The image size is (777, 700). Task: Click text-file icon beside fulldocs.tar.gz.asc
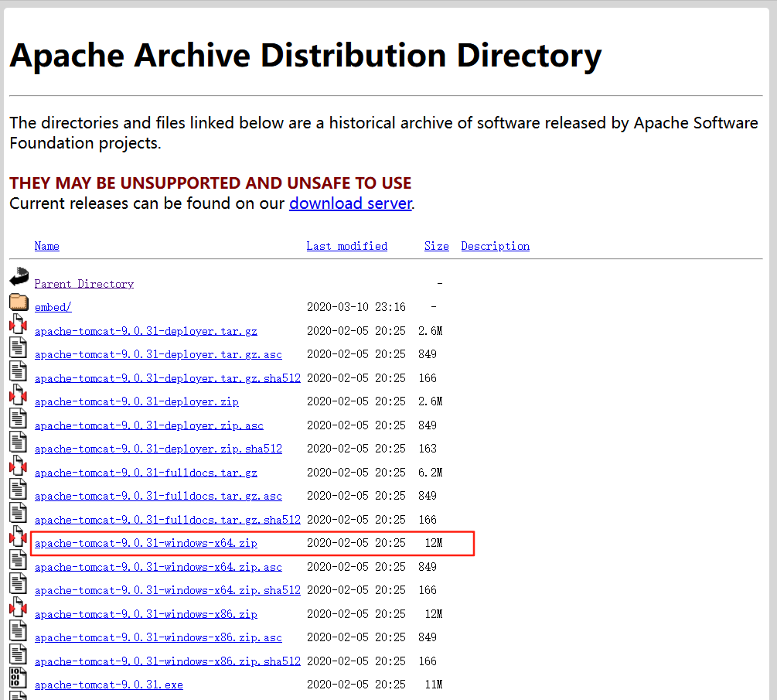pyautogui.click(x=19, y=490)
